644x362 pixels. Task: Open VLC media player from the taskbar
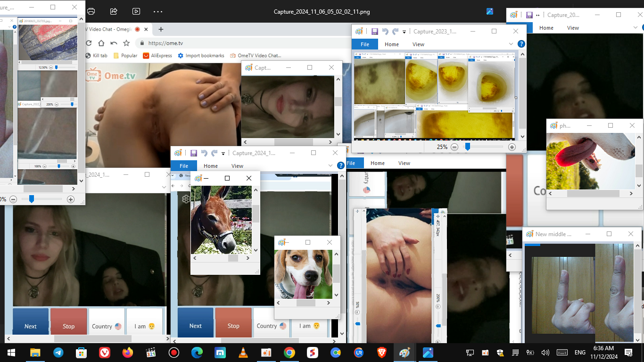(243, 353)
